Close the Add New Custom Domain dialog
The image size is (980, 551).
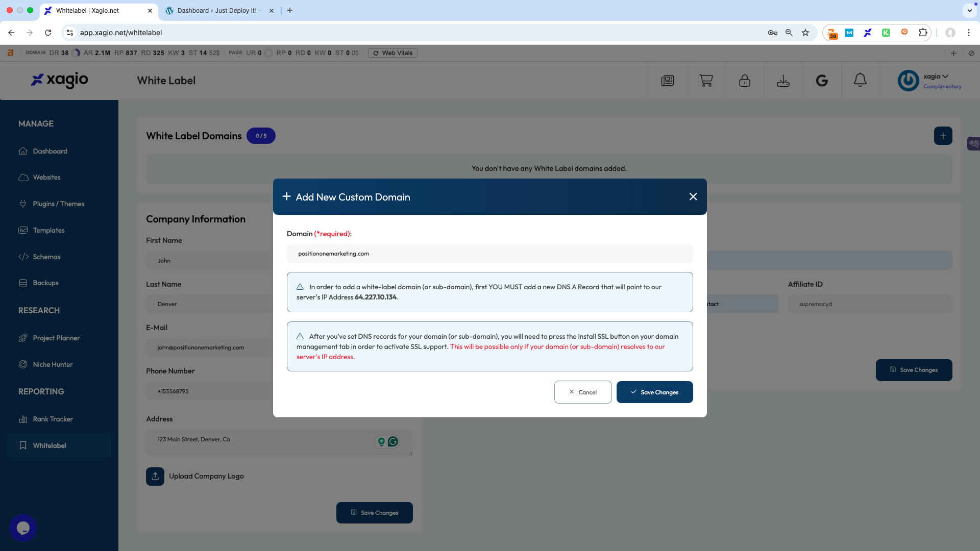pos(693,196)
